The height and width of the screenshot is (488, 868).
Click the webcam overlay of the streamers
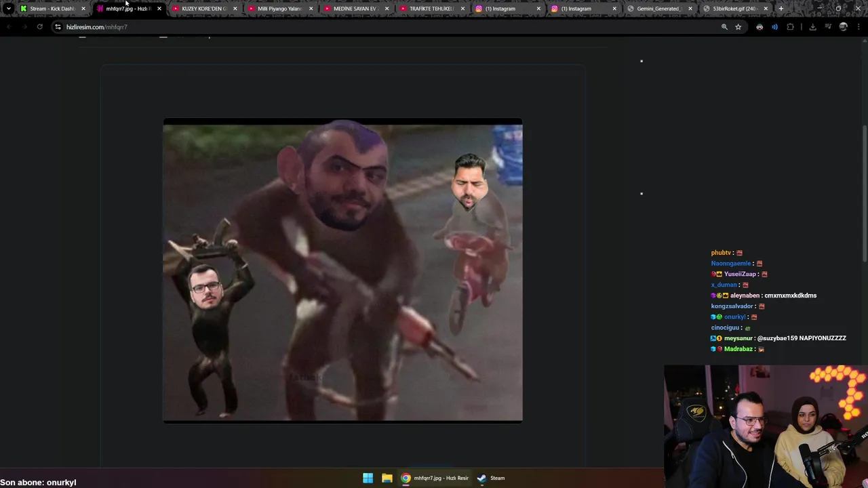click(766, 426)
